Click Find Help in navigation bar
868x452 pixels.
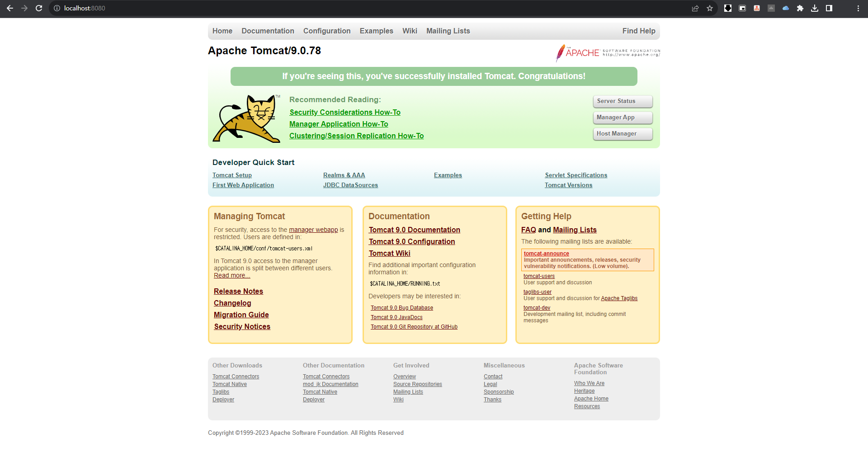(639, 31)
